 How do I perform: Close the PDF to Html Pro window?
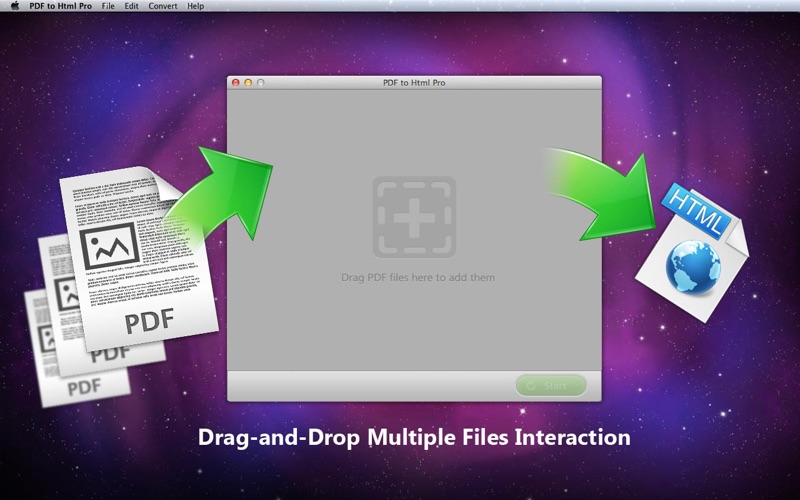tap(236, 83)
